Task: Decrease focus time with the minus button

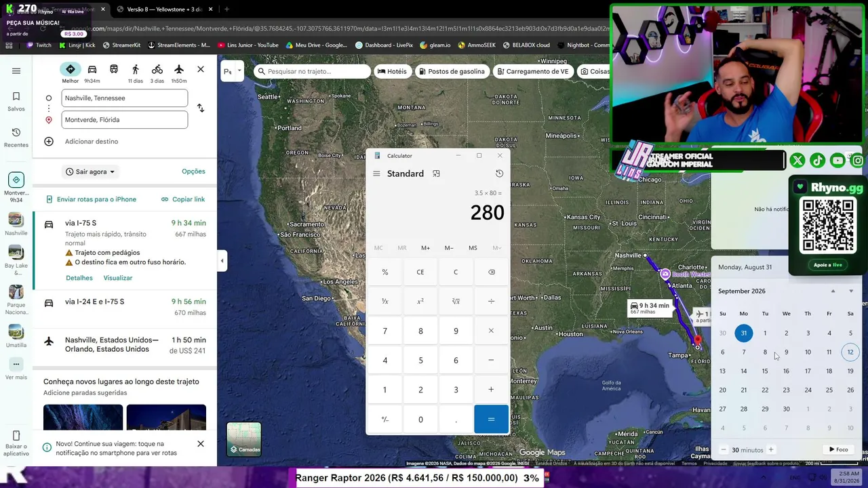Action: point(724,449)
